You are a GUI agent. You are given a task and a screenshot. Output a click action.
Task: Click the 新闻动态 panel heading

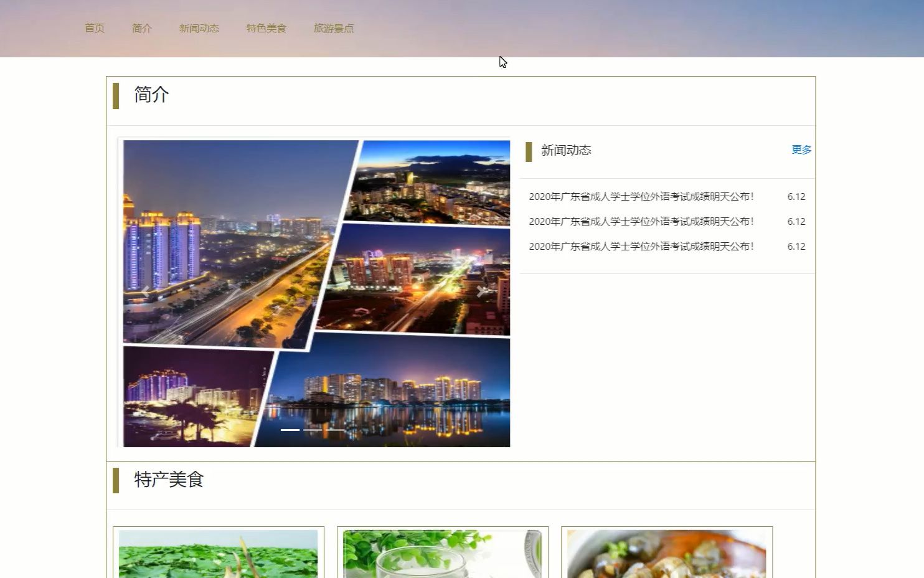(x=566, y=150)
